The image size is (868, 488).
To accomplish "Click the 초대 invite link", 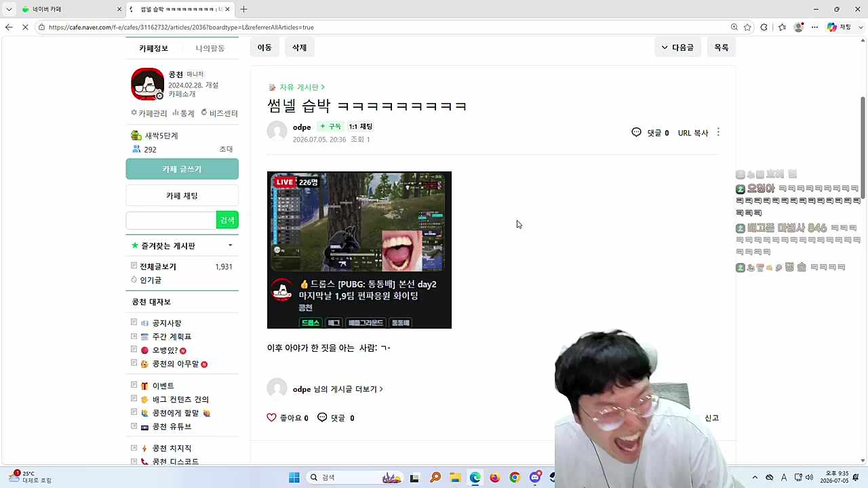I will click(226, 149).
